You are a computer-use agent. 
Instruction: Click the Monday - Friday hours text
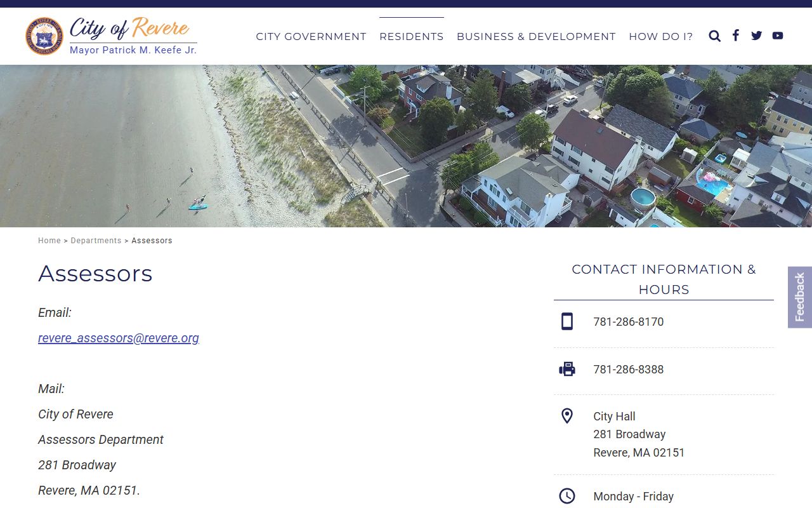click(633, 497)
